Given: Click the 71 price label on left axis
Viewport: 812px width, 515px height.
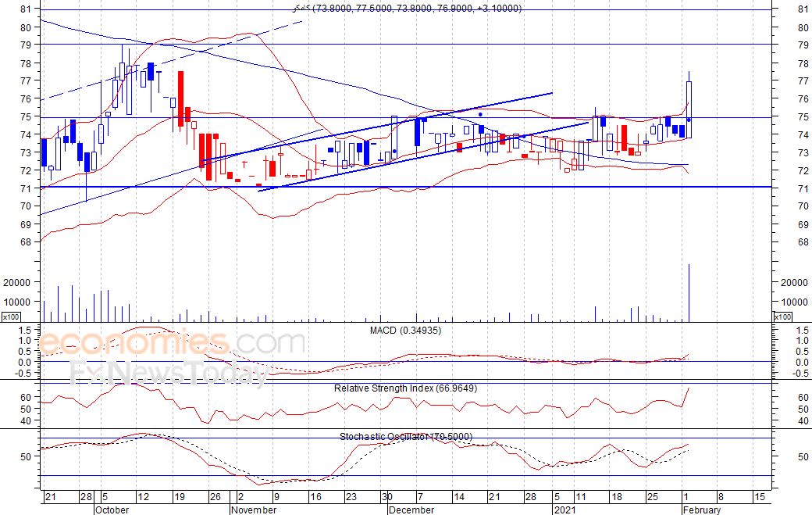Looking at the screenshot, I should pyautogui.click(x=26, y=188).
